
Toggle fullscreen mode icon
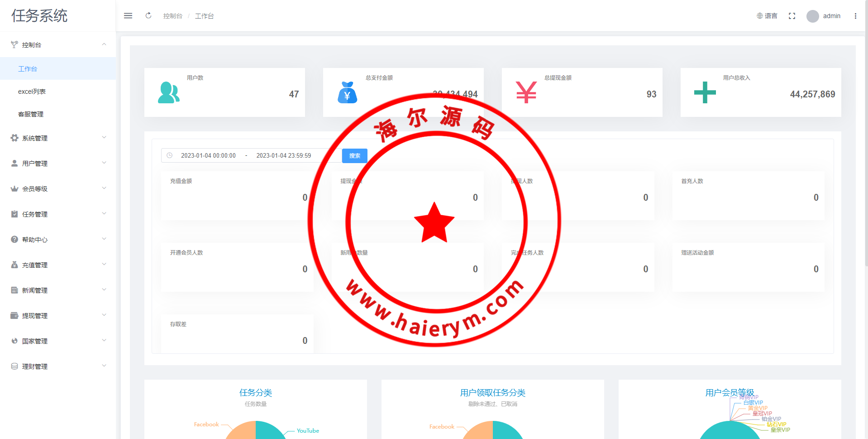792,16
